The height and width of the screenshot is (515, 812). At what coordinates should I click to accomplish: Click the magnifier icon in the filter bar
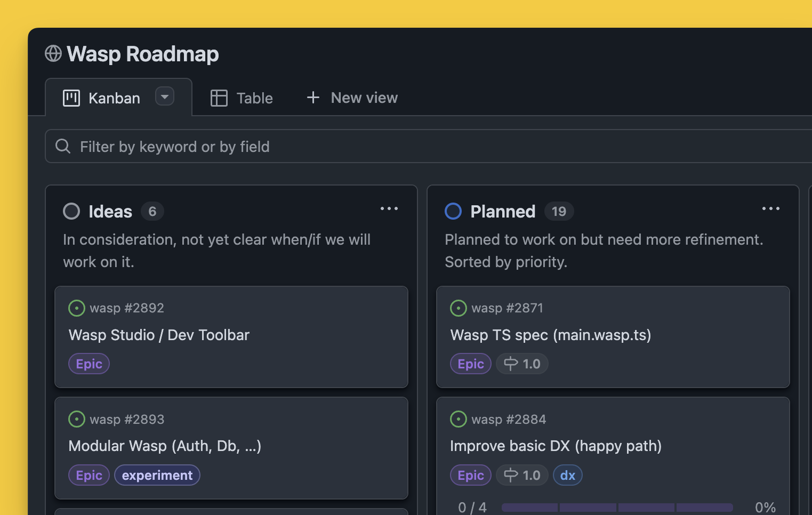coord(62,146)
